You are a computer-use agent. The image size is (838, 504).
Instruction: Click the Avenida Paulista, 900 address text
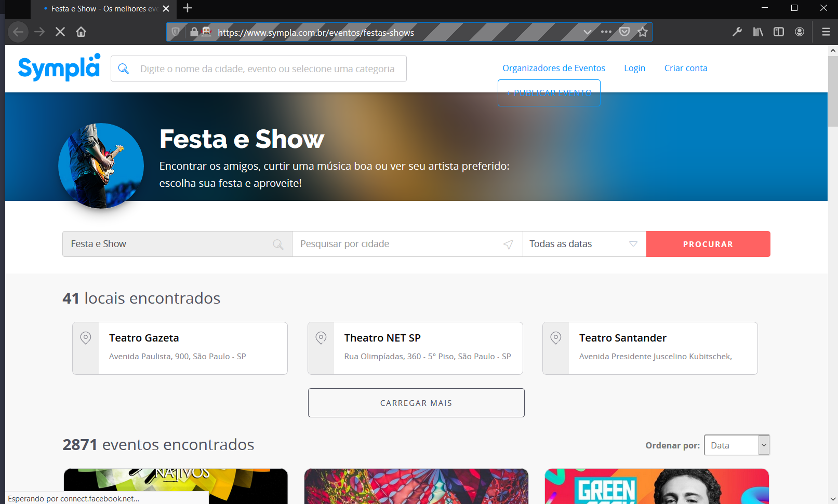click(x=178, y=357)
